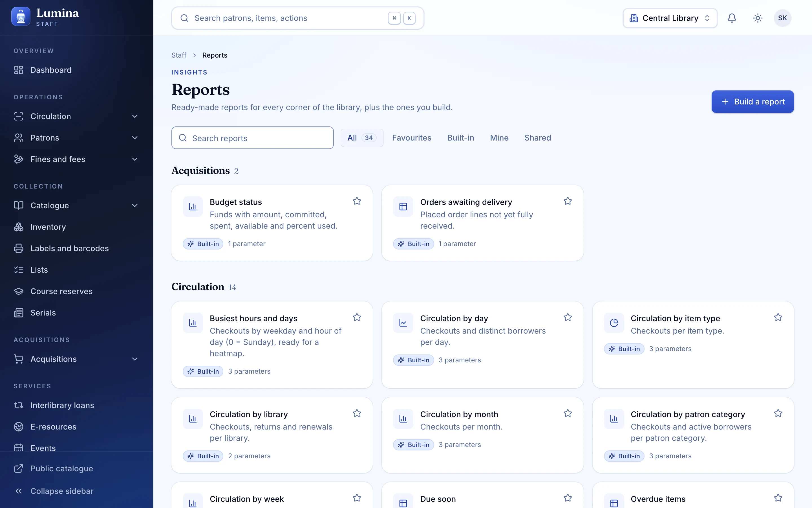Screen dimensions: 812x508
Task: Expand the Acquisitions sidebar menu
Action: 76,359
